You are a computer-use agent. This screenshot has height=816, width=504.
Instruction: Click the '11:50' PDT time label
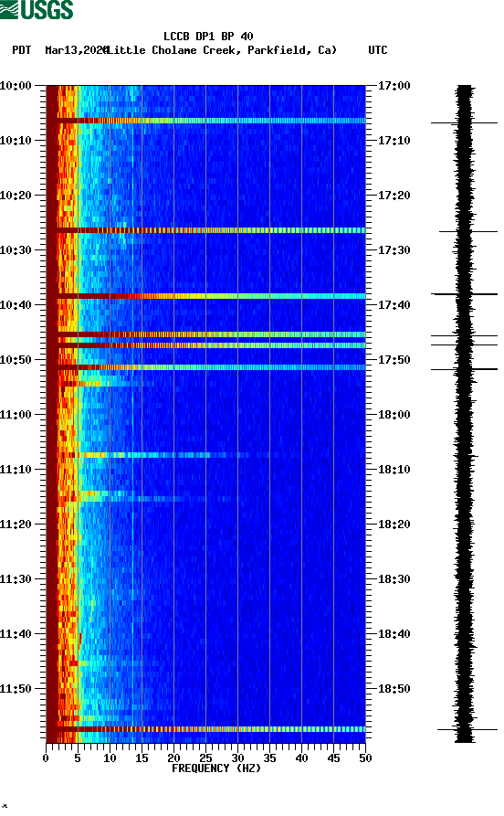[x=16, y=688]
